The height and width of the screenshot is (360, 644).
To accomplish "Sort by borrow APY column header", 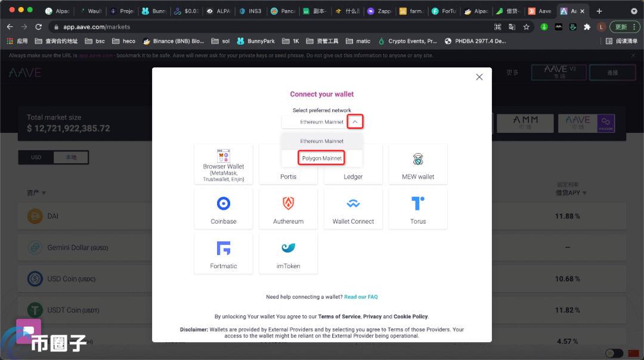I will pos(571,193).
